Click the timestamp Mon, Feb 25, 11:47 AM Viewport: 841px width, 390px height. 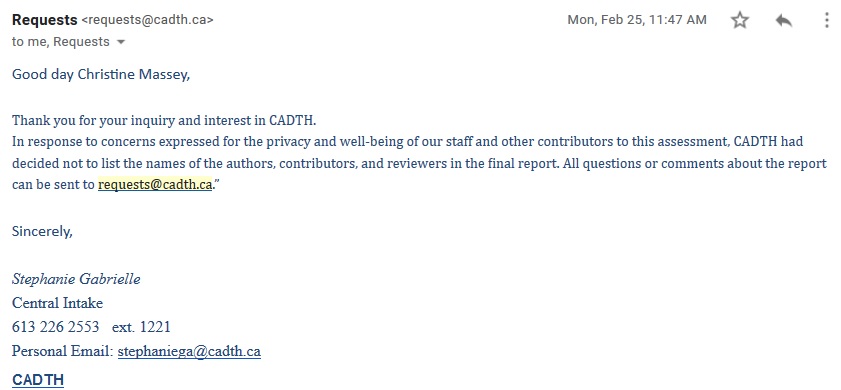pos(637,20)
